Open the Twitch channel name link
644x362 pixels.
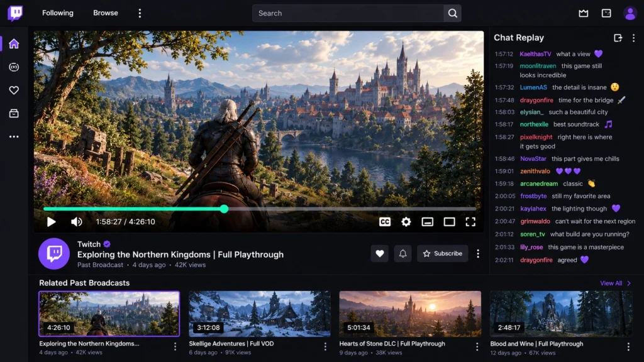(89, 244)
